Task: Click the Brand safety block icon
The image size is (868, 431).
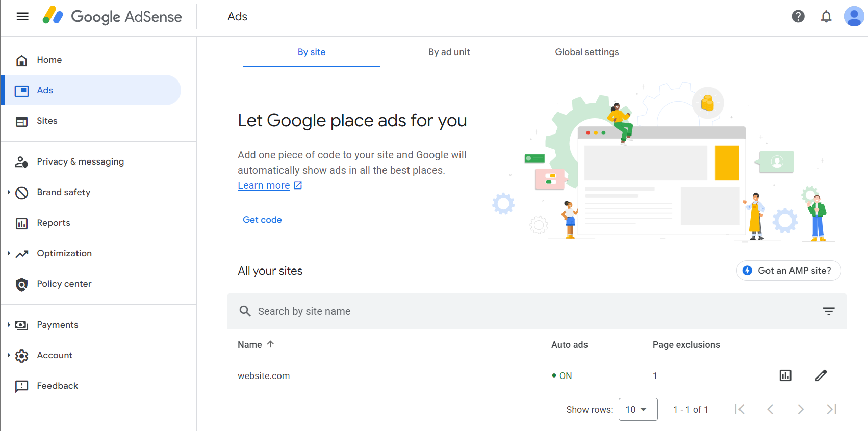Action: pos(21,193)
